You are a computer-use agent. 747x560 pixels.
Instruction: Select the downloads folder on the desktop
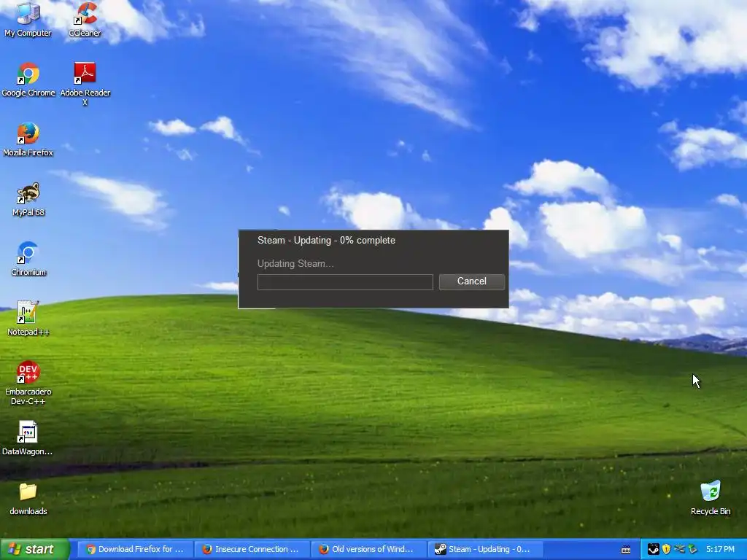coord(28,499)
